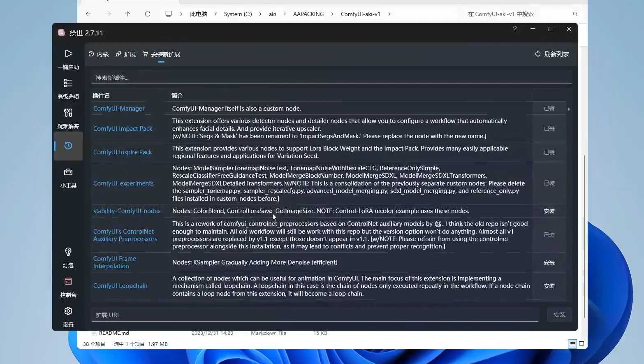
Task: Open 疑难解答 troubleshooting section
Action: (x=68, y=118)
